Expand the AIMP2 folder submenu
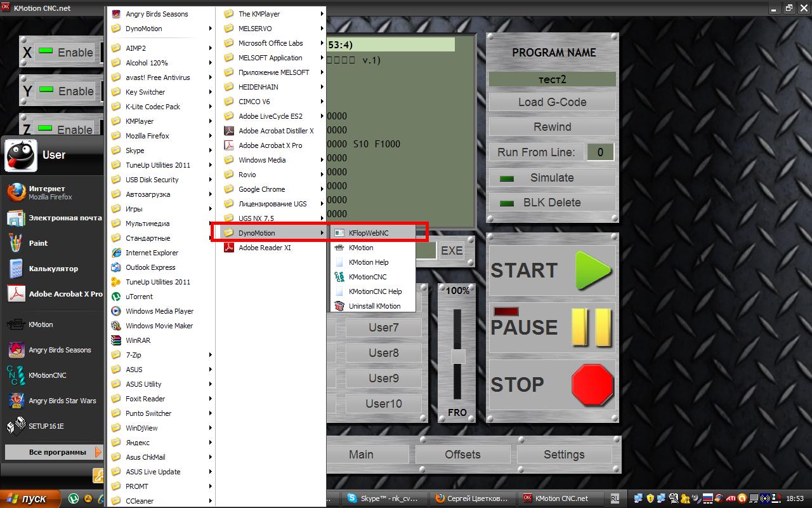 (x=161, y=48)
